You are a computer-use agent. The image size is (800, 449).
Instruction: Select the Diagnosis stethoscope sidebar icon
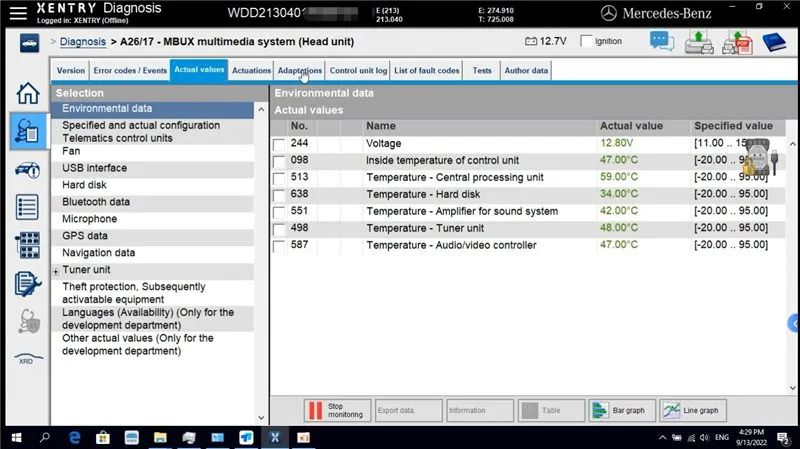(28, 131)
